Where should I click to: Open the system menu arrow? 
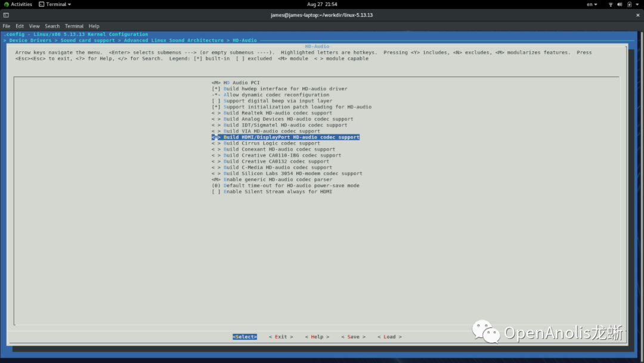637,4
